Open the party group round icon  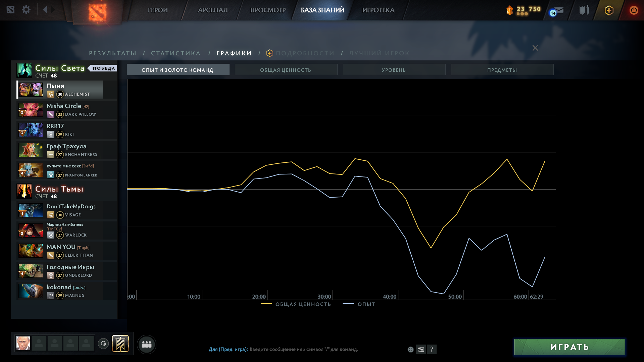pyautogui.click(x=147, y=344)
